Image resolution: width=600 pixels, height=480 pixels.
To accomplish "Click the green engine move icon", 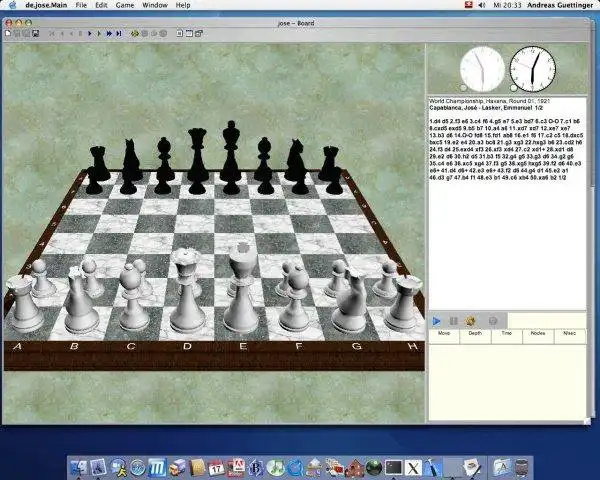I will click(x=135, y=34).
